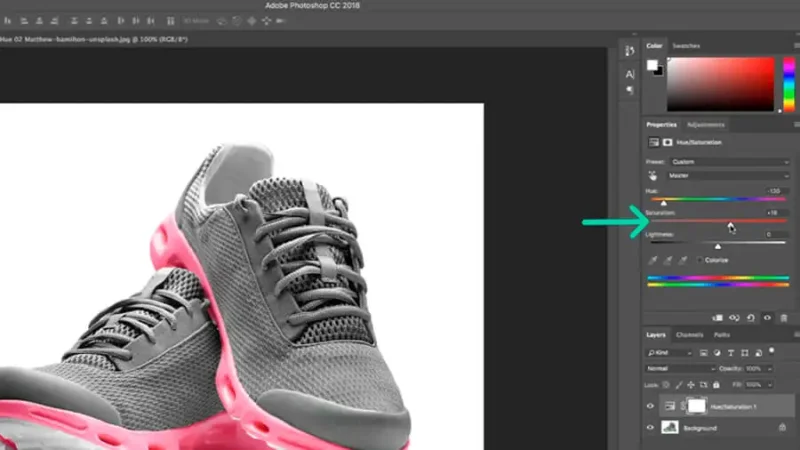Open the Normal blend mode dropdown
800x450 pixels.
(x=680, y=368)
